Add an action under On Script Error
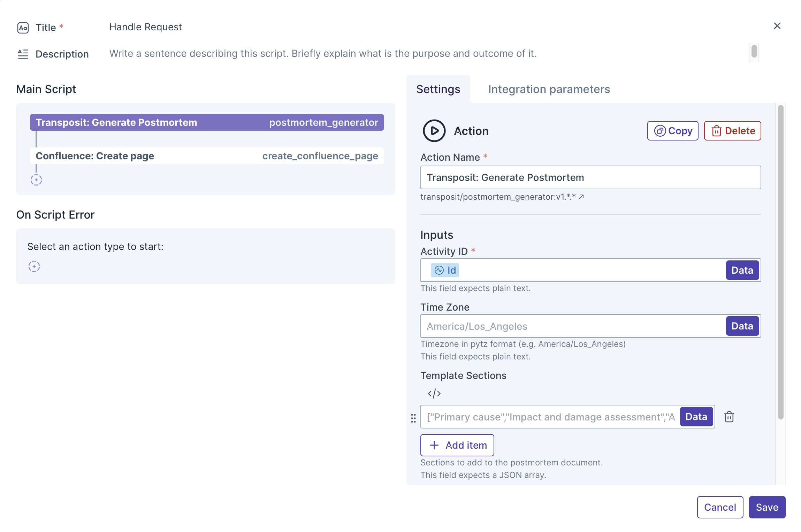Screen dimensions: 801x532 [x=34, y=266]
